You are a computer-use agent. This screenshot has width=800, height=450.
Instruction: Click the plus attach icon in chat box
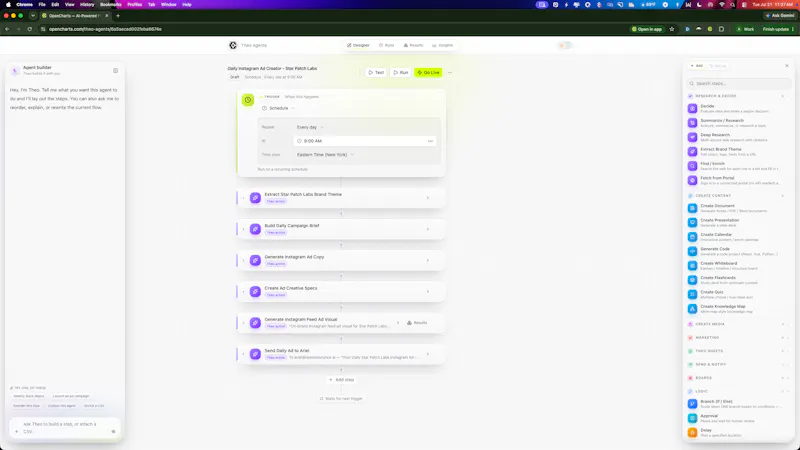[16, 432]
